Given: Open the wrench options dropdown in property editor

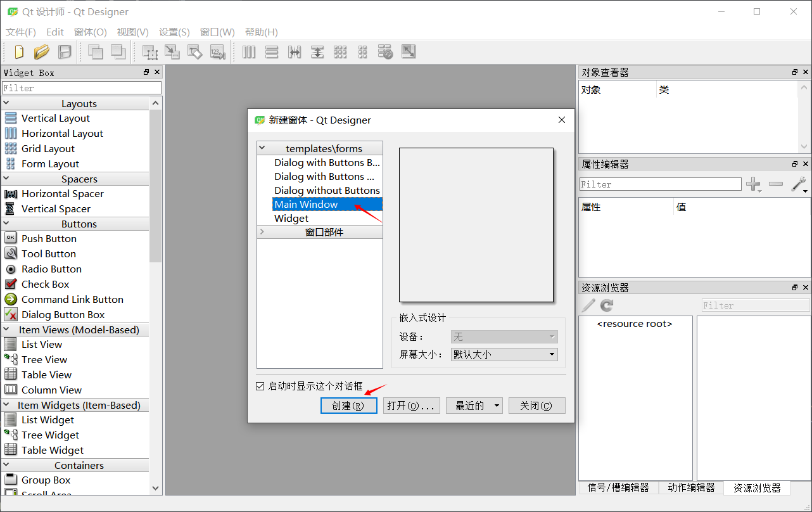Looking at the screenshot, I should (799, 184).
